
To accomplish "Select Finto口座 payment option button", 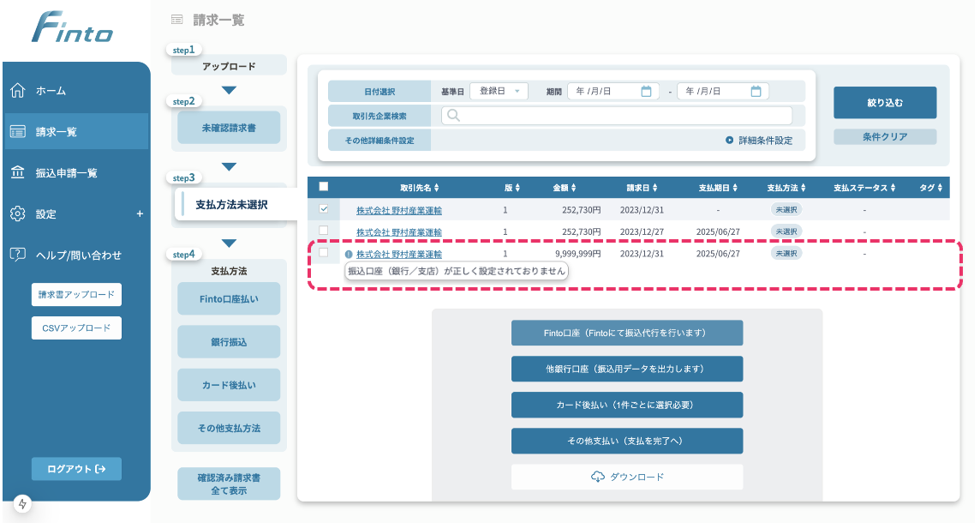I will click(626, 333).
